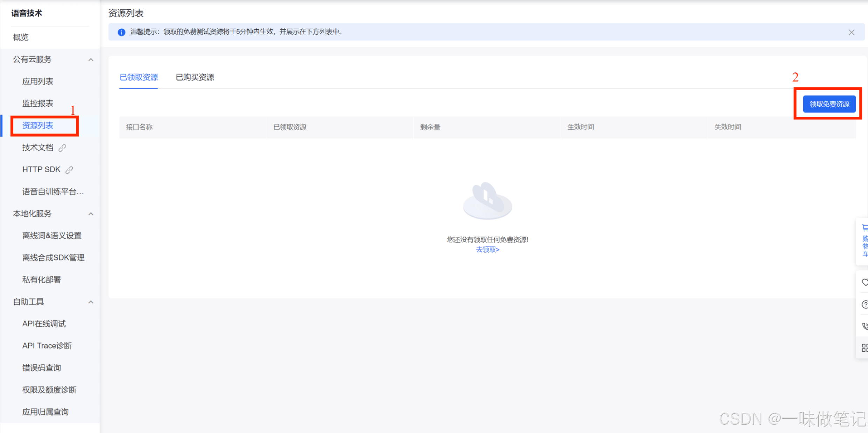Click the blue info icon in notice
868x433 pixels.
(x=121, y=32)
